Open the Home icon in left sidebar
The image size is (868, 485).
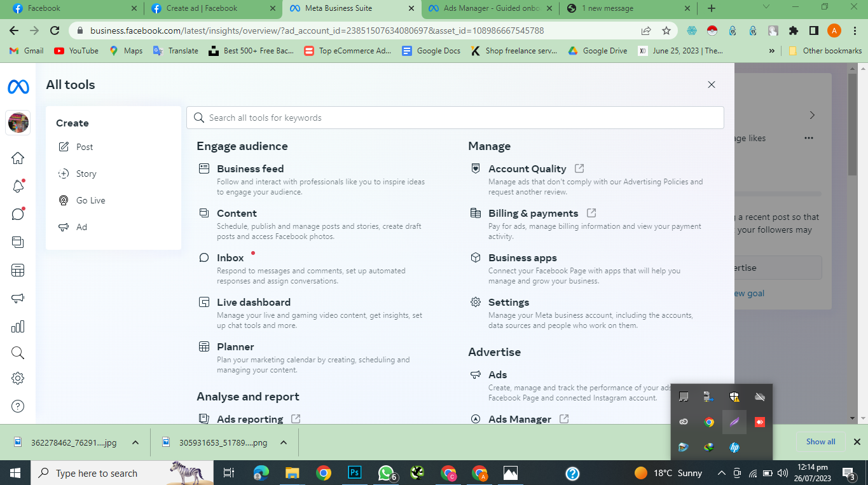coord(18,158)
